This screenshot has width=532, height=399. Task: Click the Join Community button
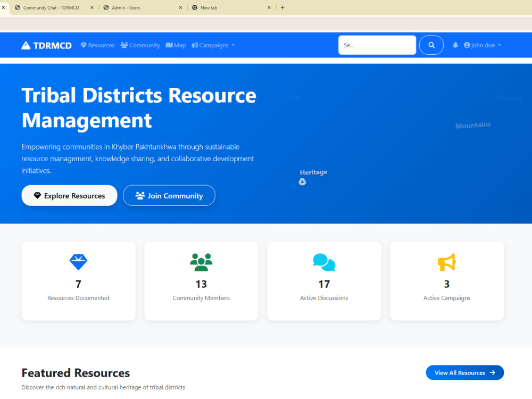pyautogui.click(x=169, y=195)
